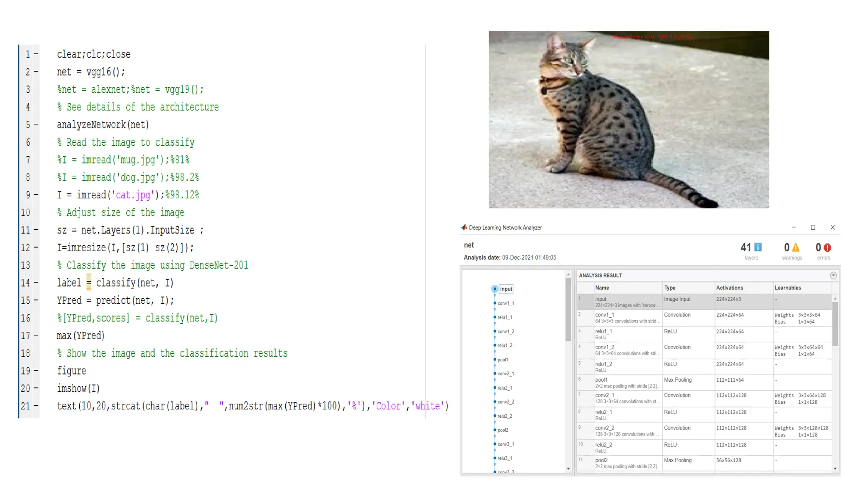This screenshot has width=868, height=488.
Task: Click the blue layers info icon
Action: [758, 247]
